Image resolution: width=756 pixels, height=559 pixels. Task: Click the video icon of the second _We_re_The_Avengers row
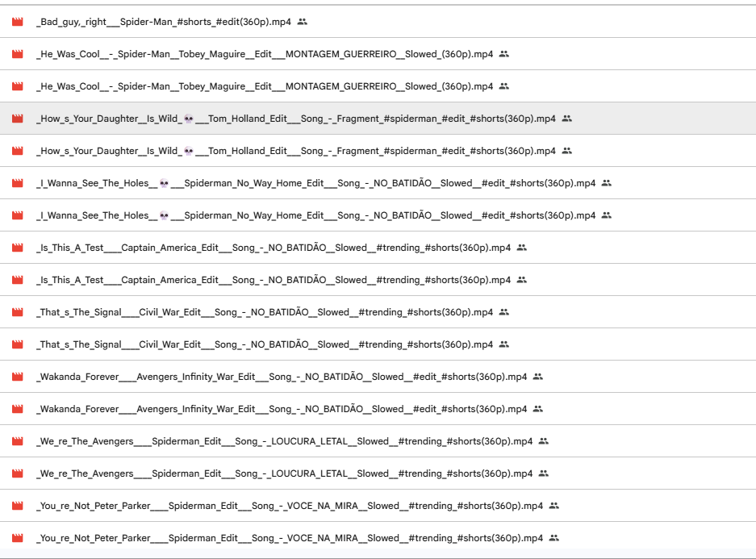(18, 473)
